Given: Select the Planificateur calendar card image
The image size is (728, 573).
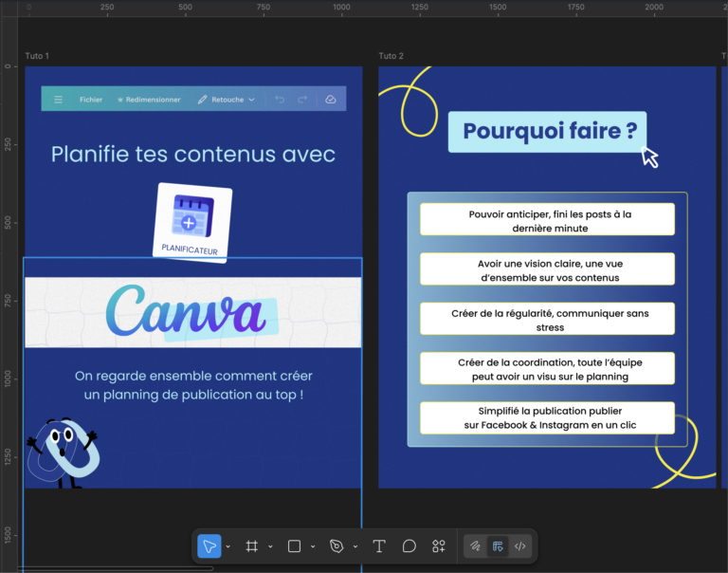Looking at the screenshot, I should [192, 223].
